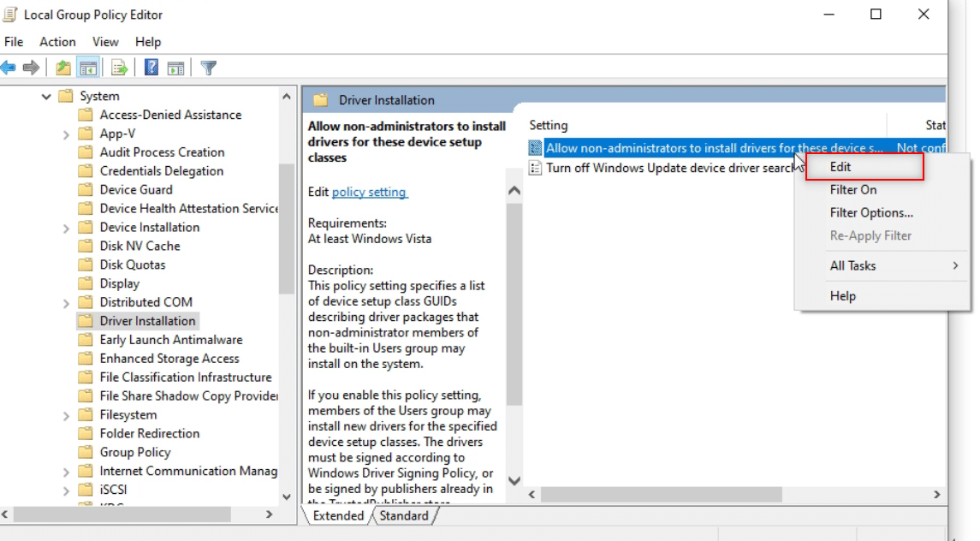Open the blue Help toolbar icon
Viewport: 980px width, 541px height.
pyautogui.click(x=151, y=67)
